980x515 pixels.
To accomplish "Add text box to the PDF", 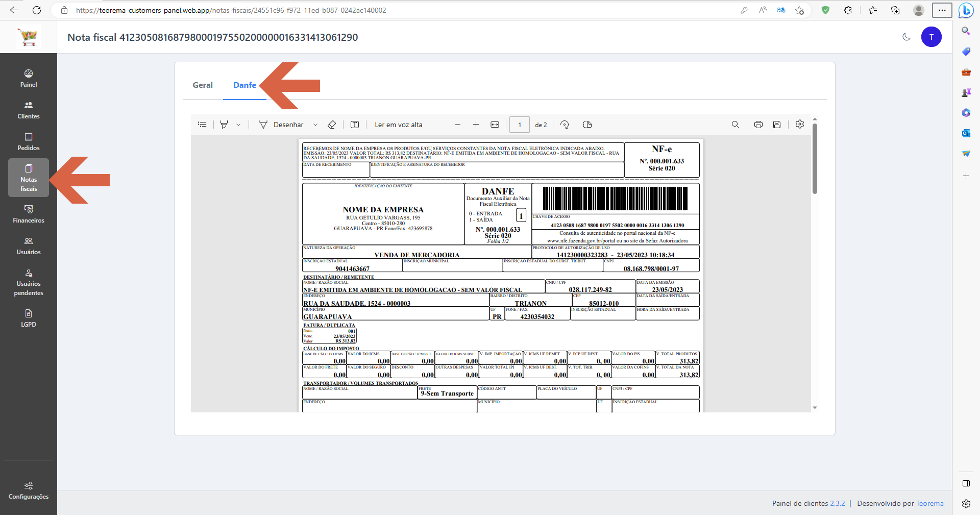I will pos(355,125).
